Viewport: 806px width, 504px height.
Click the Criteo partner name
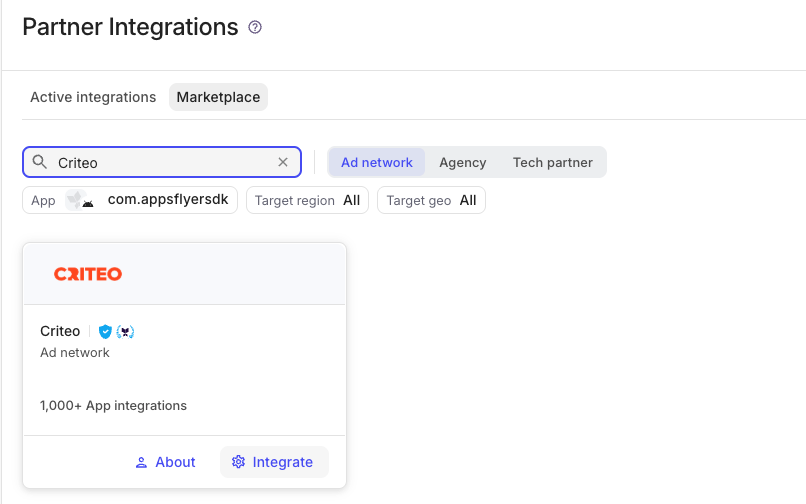click(x=60, y=331)
